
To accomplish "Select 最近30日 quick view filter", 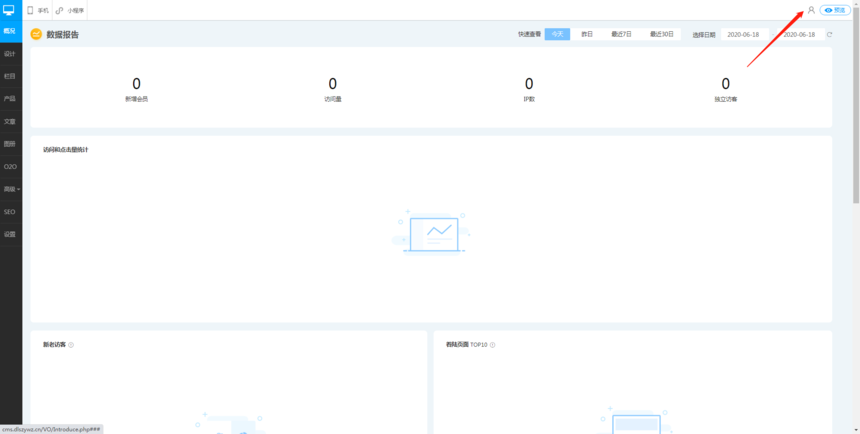I will point(661,34).
